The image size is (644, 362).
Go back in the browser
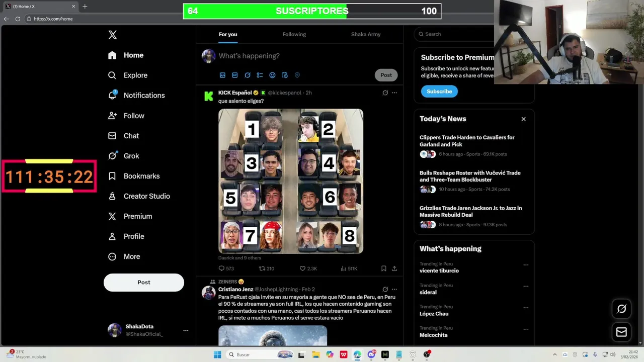tap(6, 19)
